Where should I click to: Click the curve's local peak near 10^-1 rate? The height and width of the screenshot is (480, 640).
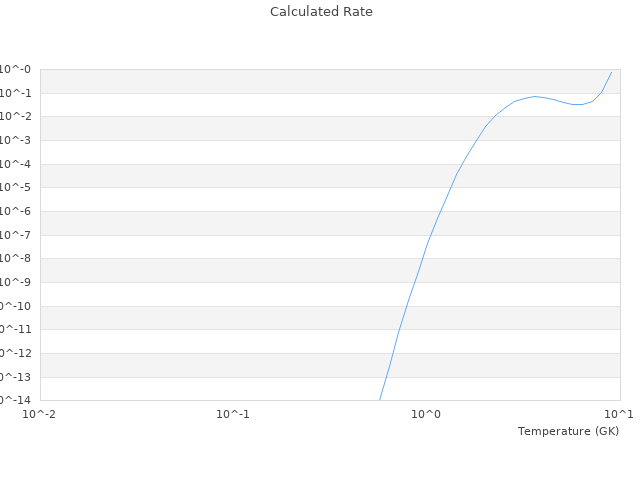(536, 96)
